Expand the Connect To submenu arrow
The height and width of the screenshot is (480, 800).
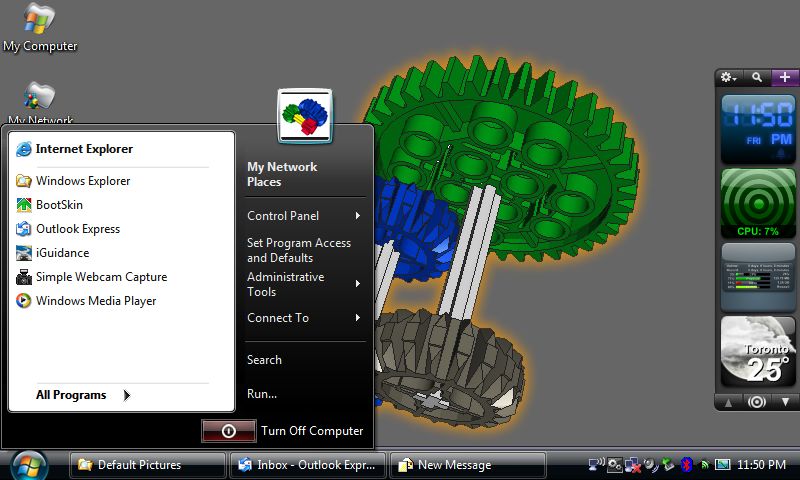point(358,318)
